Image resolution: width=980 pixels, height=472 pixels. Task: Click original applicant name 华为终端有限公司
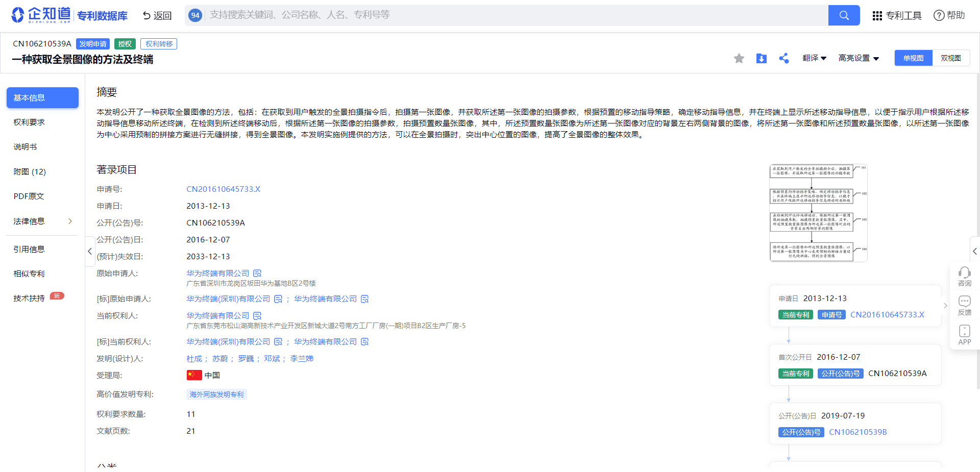coord(218,274)
